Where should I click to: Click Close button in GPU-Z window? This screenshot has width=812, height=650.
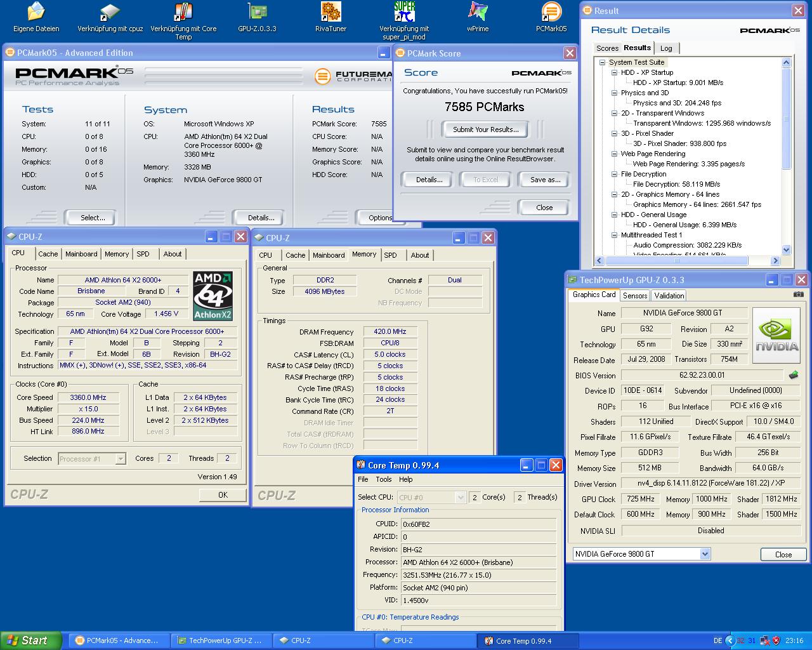pos(783,554)
